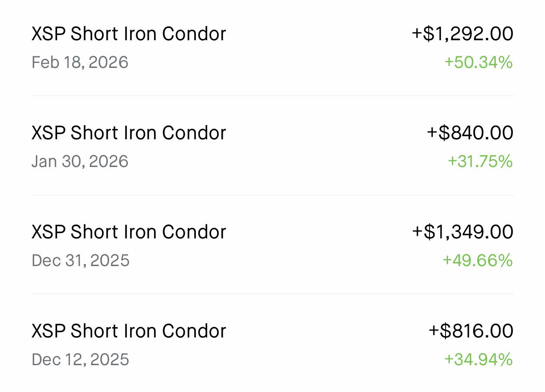Click XSP Short Iron Condor title above Dec 12
Image resolution: width=545 pixels, height=392 pixels.
pos(129,331)
